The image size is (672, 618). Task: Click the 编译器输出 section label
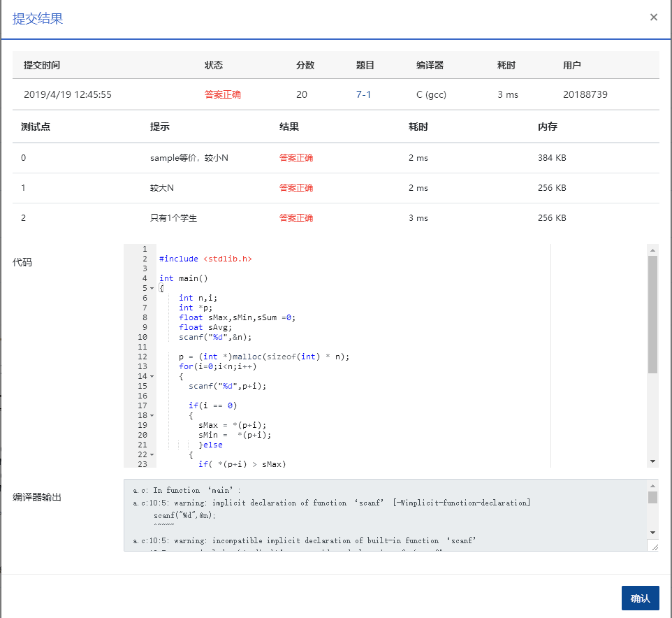(x=37, y=497)
